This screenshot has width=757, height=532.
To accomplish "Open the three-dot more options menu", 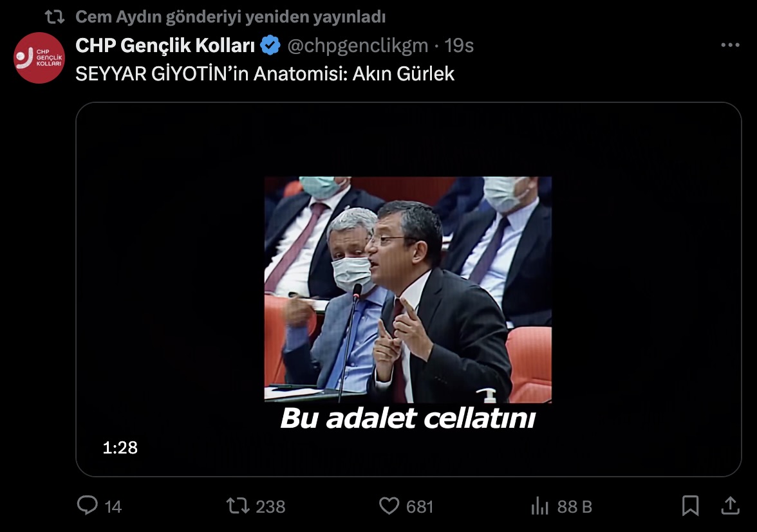I will pyautogui.click(x=730, y=45).
